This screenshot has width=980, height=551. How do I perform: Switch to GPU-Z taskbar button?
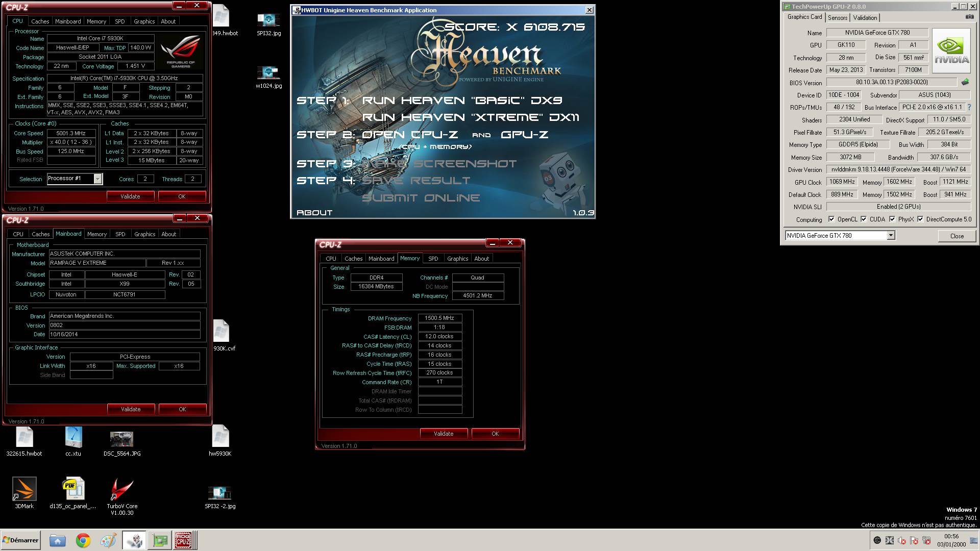pos(160,540)
